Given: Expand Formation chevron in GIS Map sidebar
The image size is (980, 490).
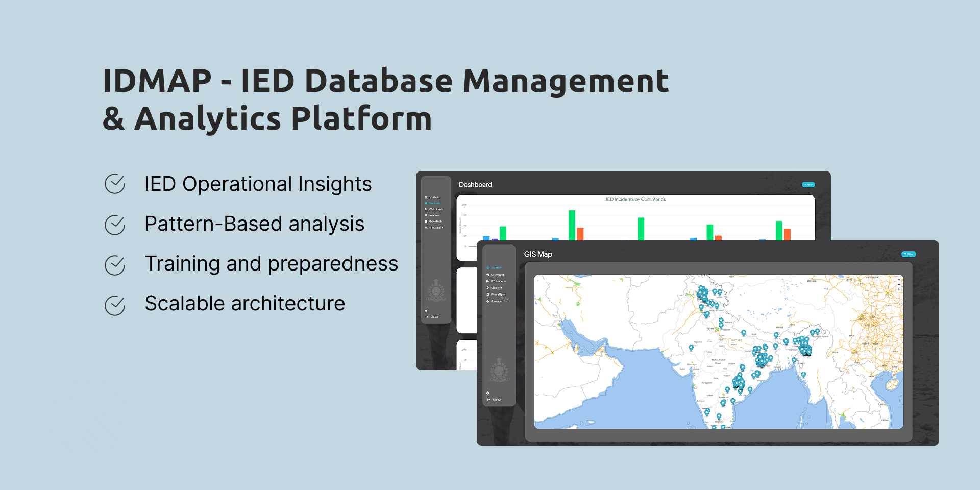Looking at the screenshot, I should pyautogui.click(x=506, y=302).
